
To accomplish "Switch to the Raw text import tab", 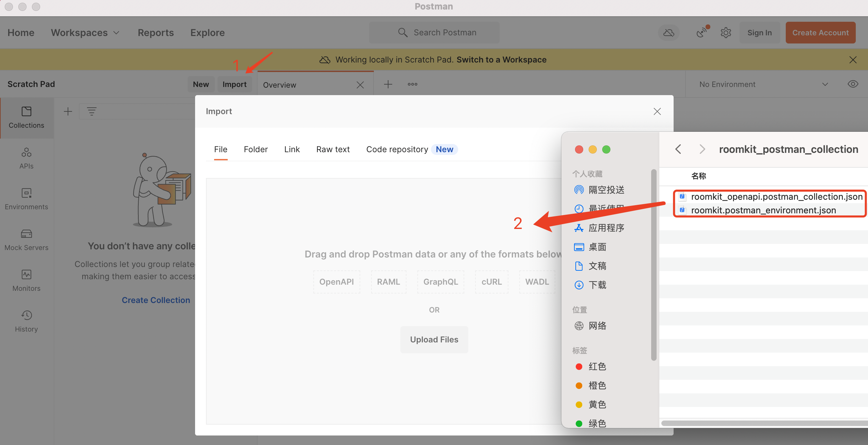I will click(x=333, y=149).
